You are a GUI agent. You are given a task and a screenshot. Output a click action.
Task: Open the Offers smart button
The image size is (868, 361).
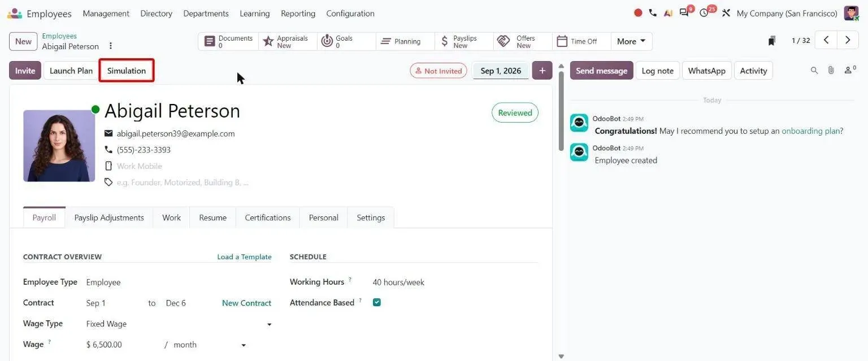tap(523, 41)
